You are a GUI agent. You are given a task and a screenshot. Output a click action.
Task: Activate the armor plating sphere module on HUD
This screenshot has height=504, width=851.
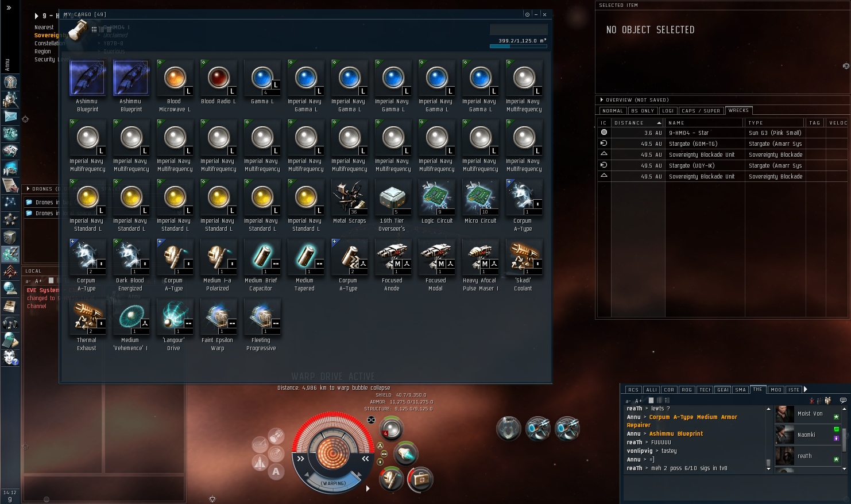coord(392,428)
